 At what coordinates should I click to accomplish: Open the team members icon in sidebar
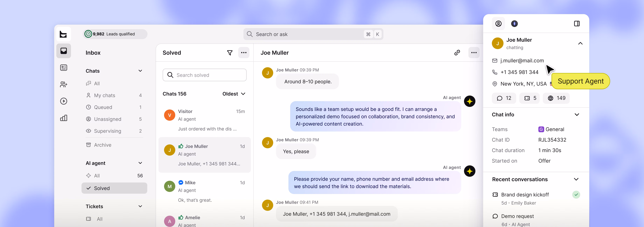(x=63, y=84)
